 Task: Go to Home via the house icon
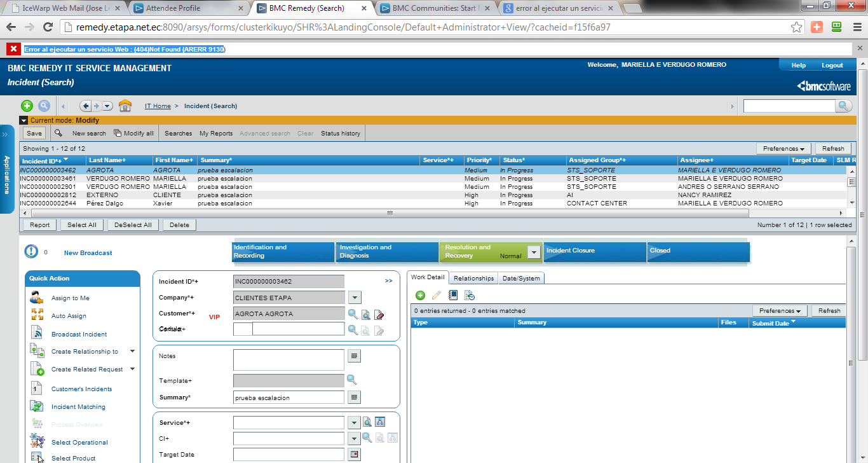pyautogui.click(x=125, y=106)
